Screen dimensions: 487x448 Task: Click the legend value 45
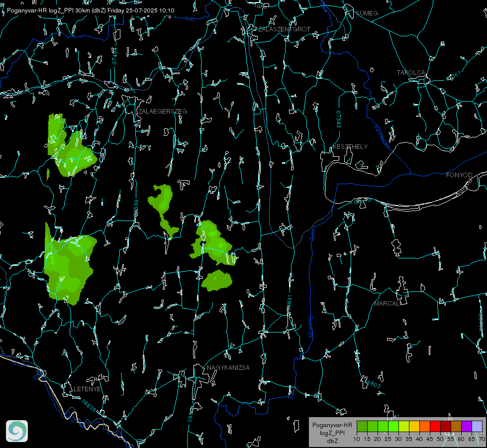429,439
